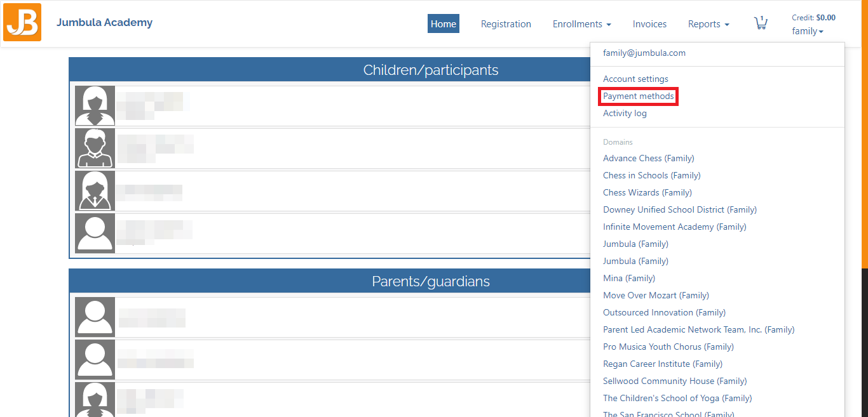Select Regan Career Institute (Family)
Viewport: 868px width, 417px height.
click(x=663, y=364)
